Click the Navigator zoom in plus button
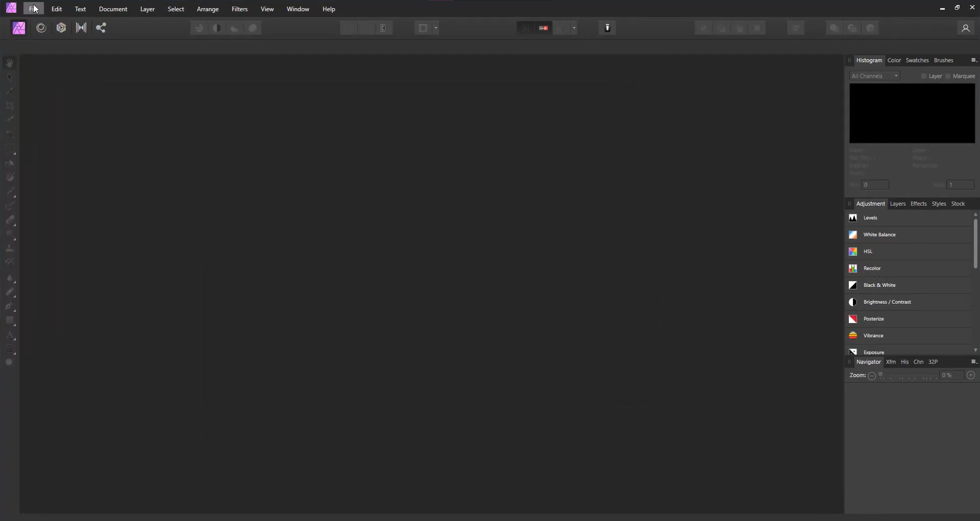Image resolution: width=980 pixels, height=521 pixels. [971, 376]
